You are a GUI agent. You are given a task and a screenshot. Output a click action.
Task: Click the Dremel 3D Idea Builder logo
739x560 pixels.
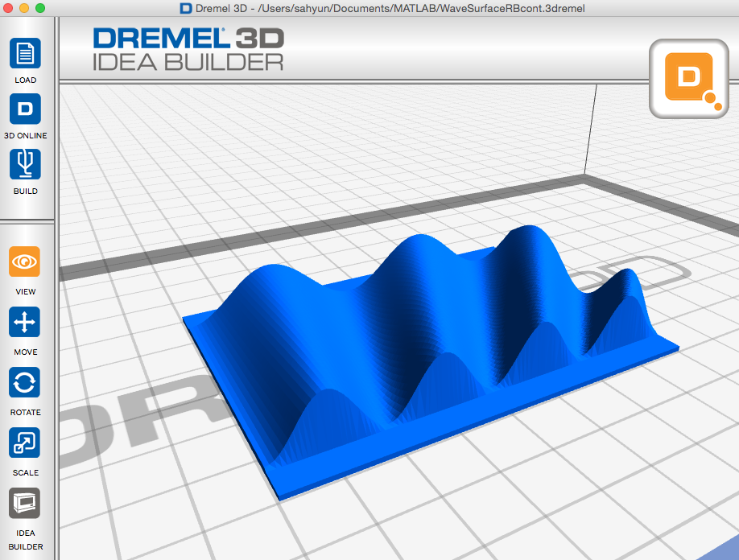point(188,49)
